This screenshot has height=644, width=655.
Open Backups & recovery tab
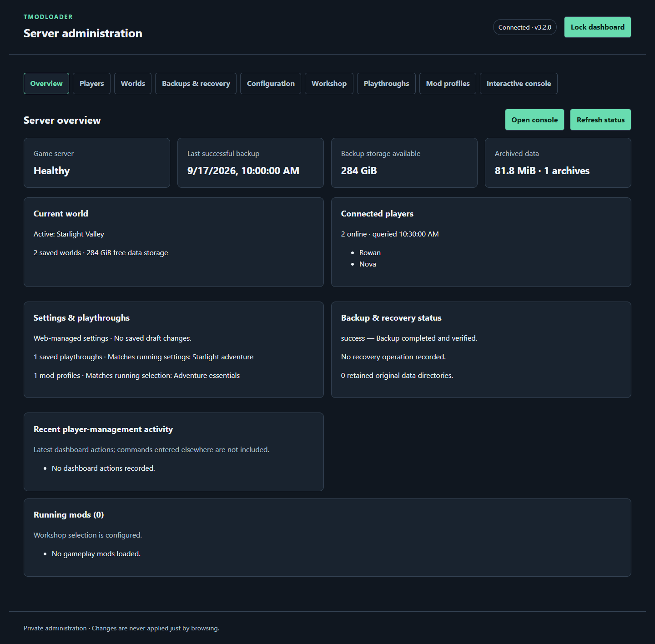click(x=196, y=84)
